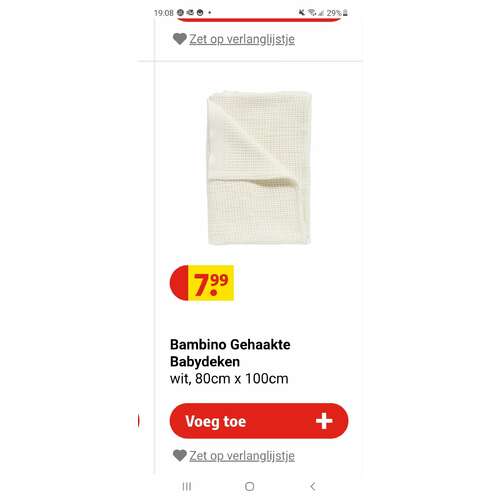The height and width of the screenshot is (500, 500).
Task: Tap the Android back arrow icon
Action: 312,486
